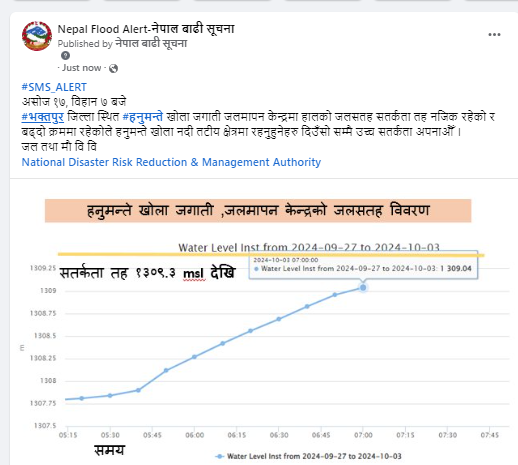Click the chart legend entry Water Level Inst

pos(308,456)
